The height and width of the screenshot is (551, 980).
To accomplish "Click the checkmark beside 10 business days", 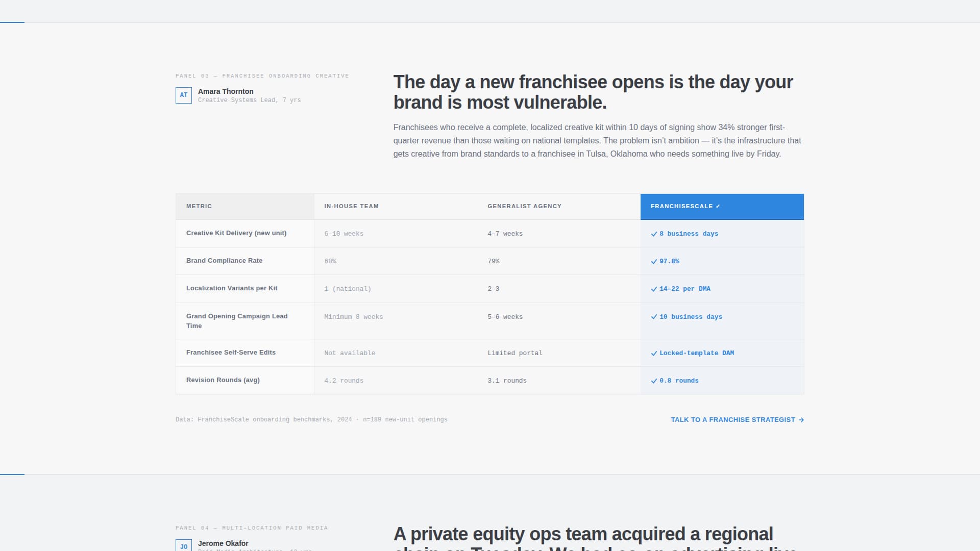I will point(654,317).
